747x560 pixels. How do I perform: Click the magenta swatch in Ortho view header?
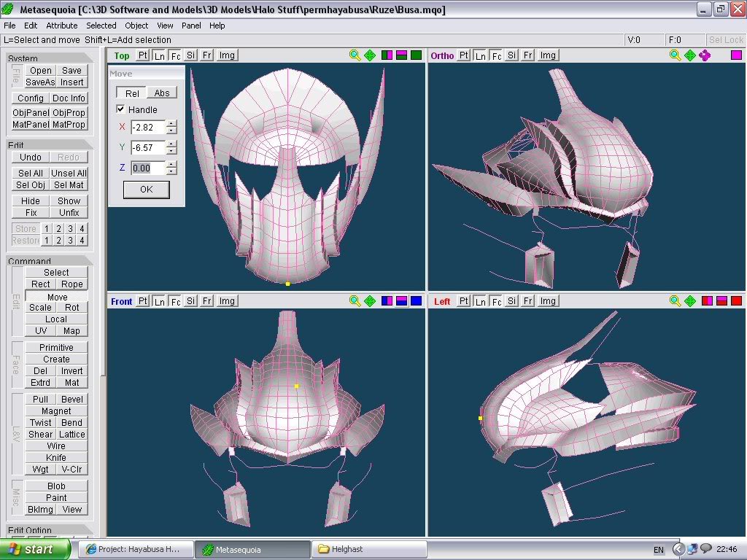click(x=736, y=55)
